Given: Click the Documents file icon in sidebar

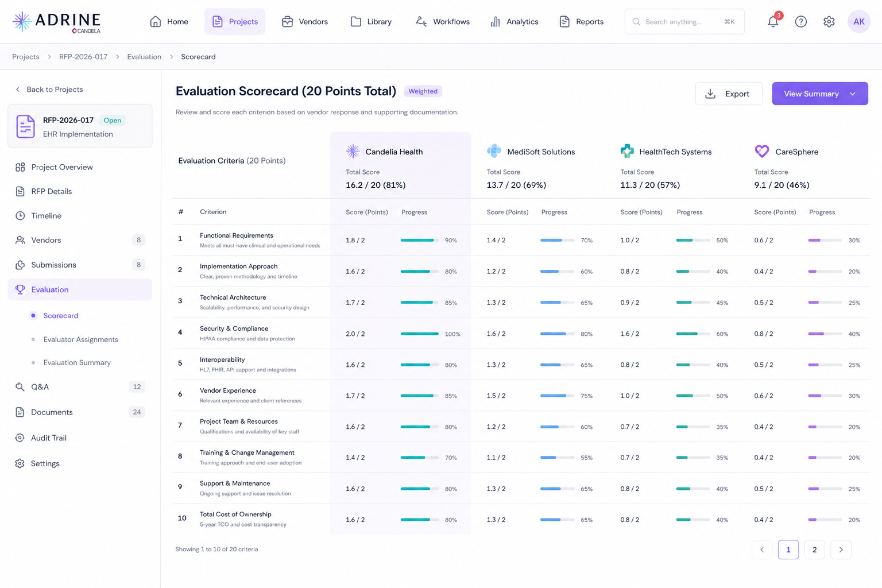Looking at the screenshot, I should click(x=20, y=412).
